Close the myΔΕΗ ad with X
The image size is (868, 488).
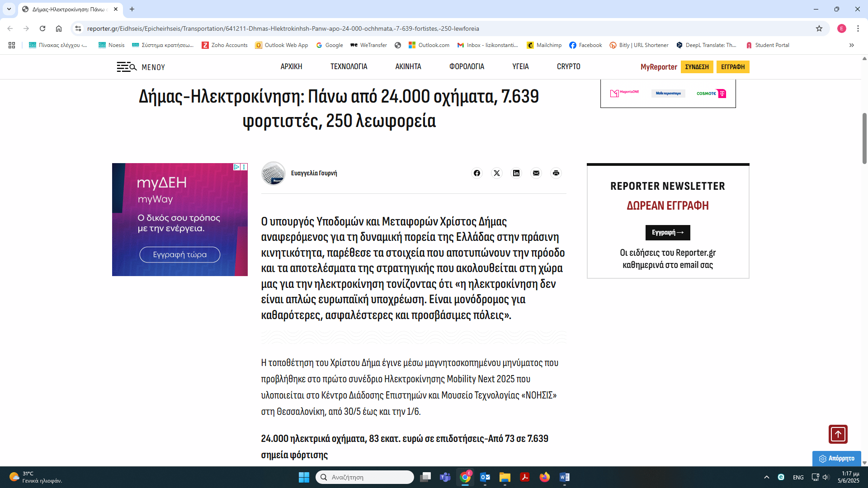[244, 167]
